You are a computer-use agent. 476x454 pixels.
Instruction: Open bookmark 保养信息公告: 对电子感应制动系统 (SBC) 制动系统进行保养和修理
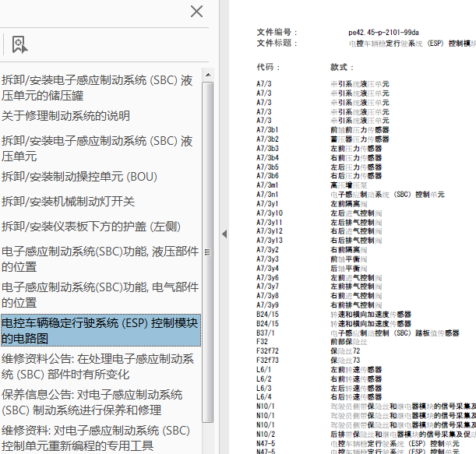pos(92,402)
